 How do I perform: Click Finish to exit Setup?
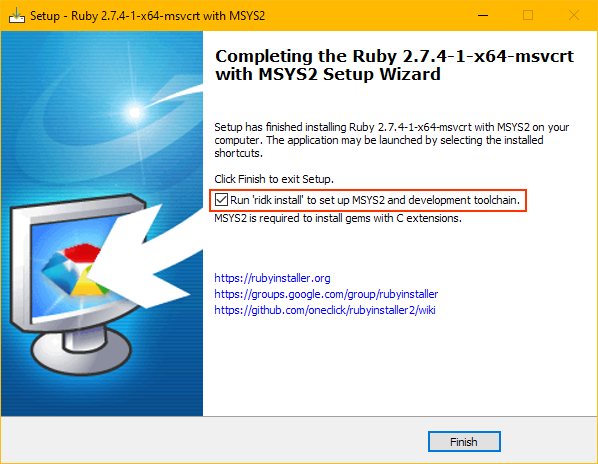[464, 442]
